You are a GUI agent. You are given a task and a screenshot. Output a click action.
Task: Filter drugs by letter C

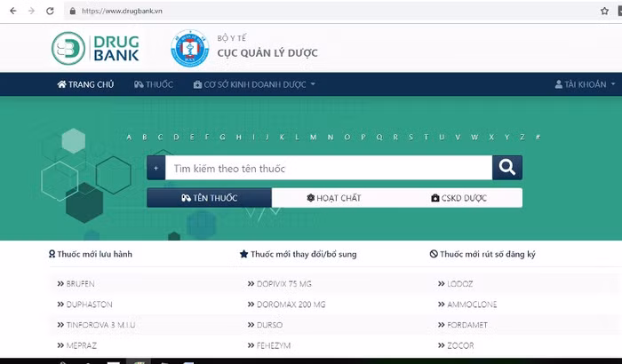coord(160,138)
